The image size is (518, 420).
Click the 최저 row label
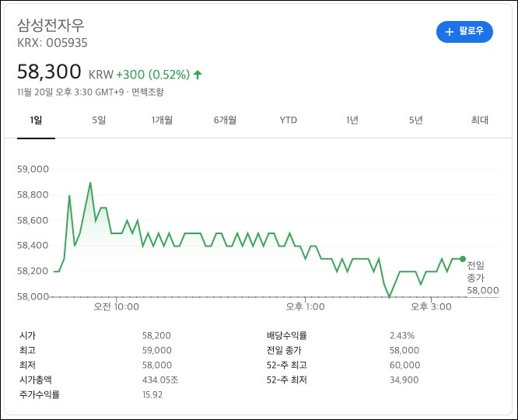[x=27, y=365]
